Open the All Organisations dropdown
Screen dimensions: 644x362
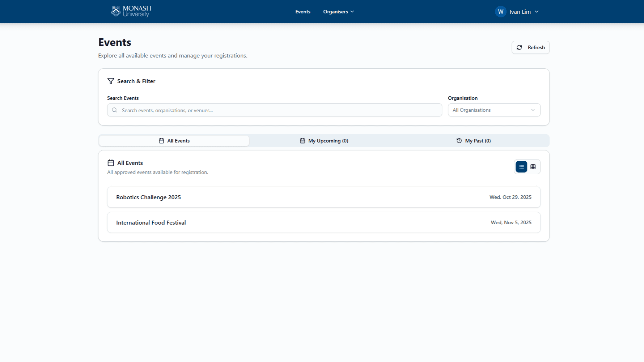[x=494, y=110]
